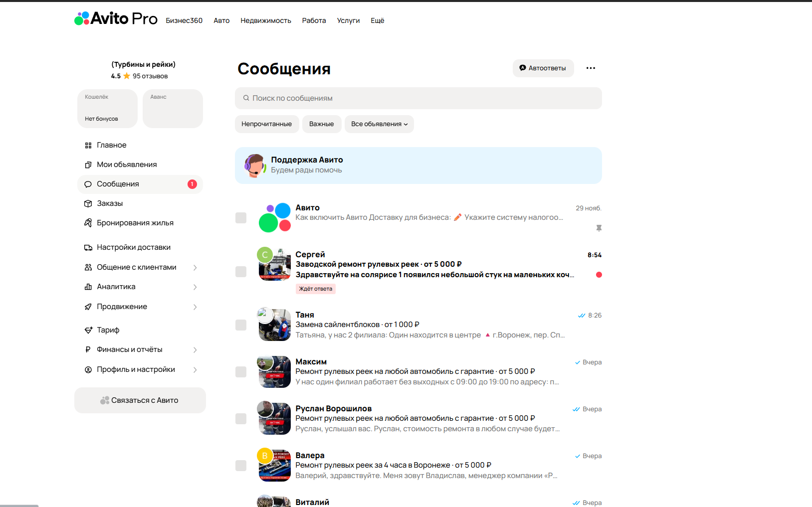
Task: Click the Поддержка Авито avatar icon
Action: point(254,166)
